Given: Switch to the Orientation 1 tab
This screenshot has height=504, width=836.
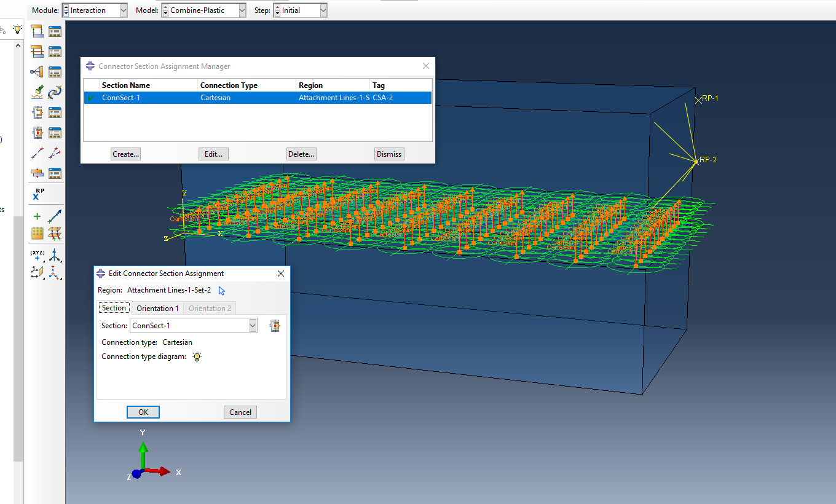Looking at the screenshot, I should click(158, 308).
